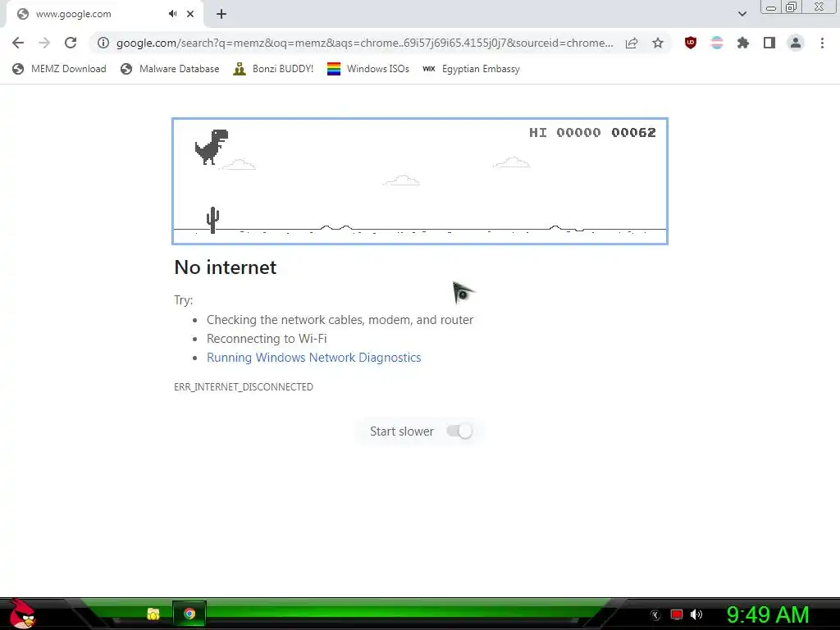
Task: Close the www.google.com tab
Action: point(190,14)
